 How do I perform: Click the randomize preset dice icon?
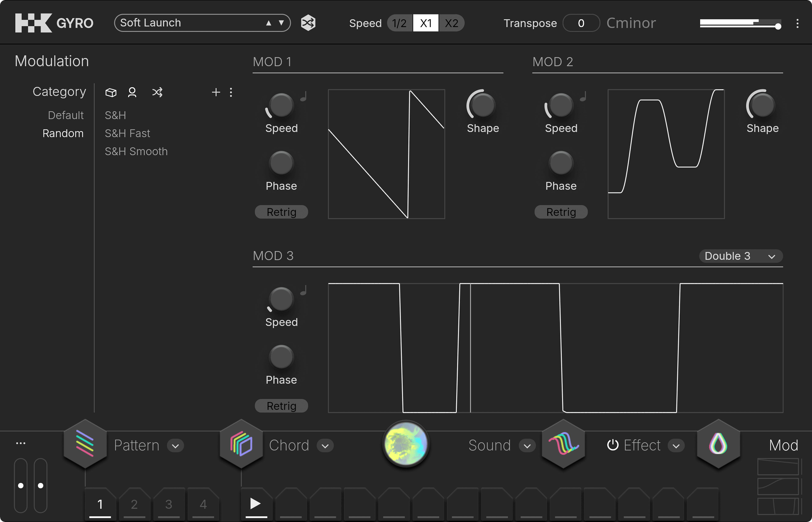308,23
